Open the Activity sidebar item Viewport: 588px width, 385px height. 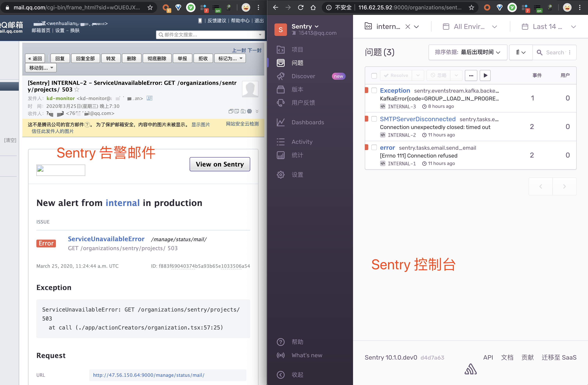tap(302, 142)
